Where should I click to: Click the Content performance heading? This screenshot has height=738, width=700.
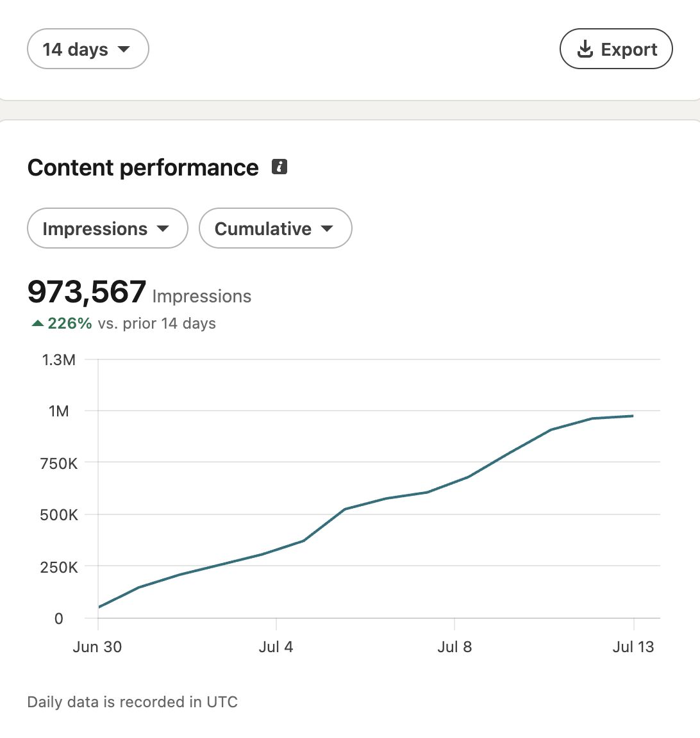143,168
